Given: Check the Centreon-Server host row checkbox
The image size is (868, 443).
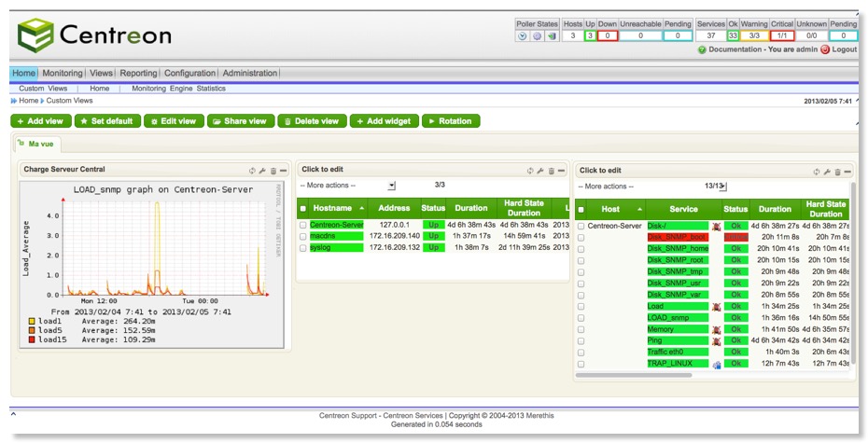Looking at the screenshot, I should click(x=302, y=225).
